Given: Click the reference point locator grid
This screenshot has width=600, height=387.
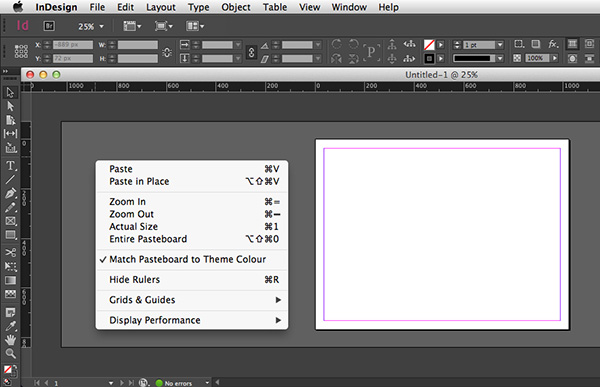Looking at the screenshot, I should click(21, 51).
